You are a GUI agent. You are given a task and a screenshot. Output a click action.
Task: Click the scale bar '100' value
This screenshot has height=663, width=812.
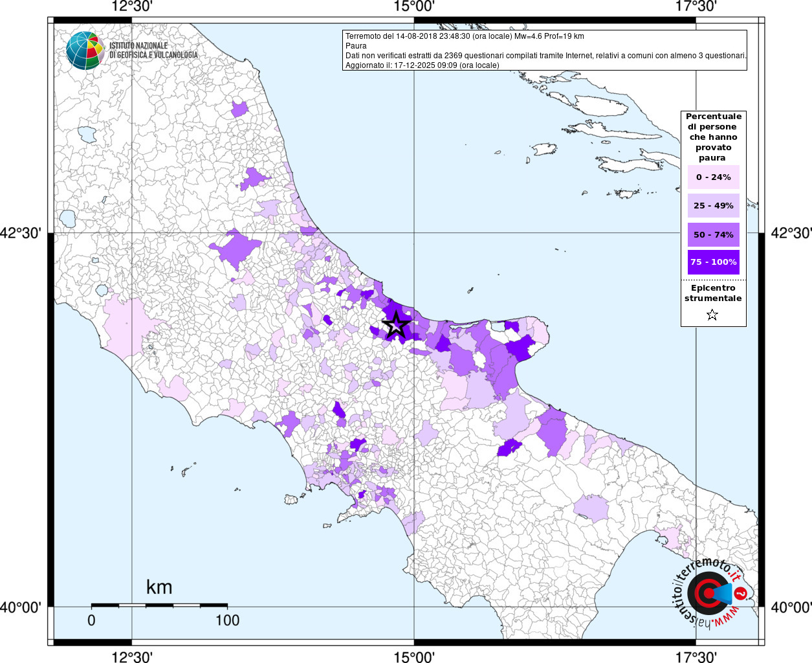227,620
